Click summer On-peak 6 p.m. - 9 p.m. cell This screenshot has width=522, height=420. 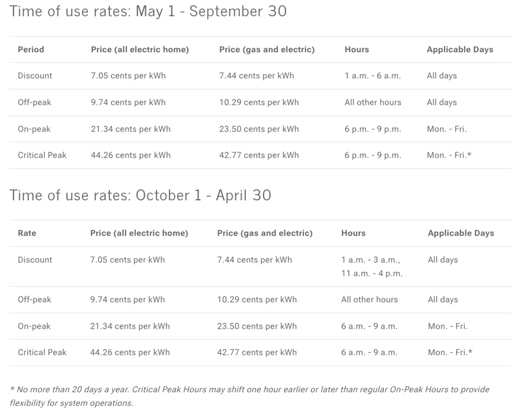[372, 129]
